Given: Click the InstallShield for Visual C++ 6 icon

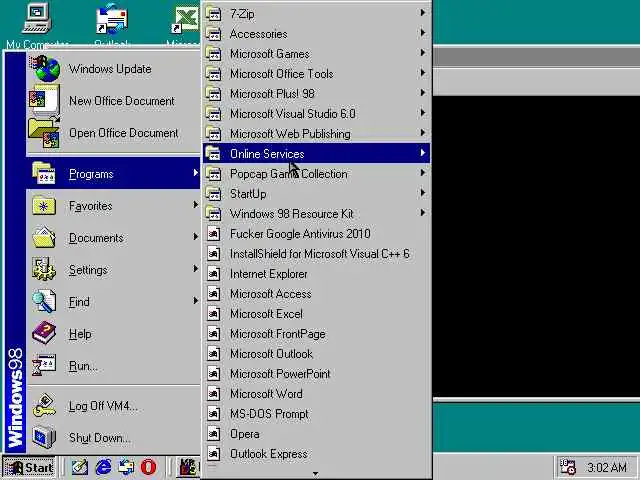Looking at the screenshot, I should [x=213, y=253].
